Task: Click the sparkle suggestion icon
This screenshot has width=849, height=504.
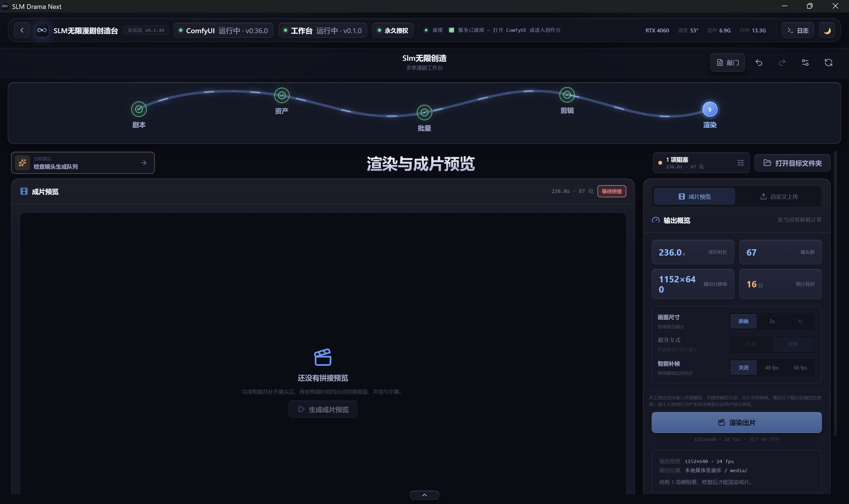Action: click(22, 163)
